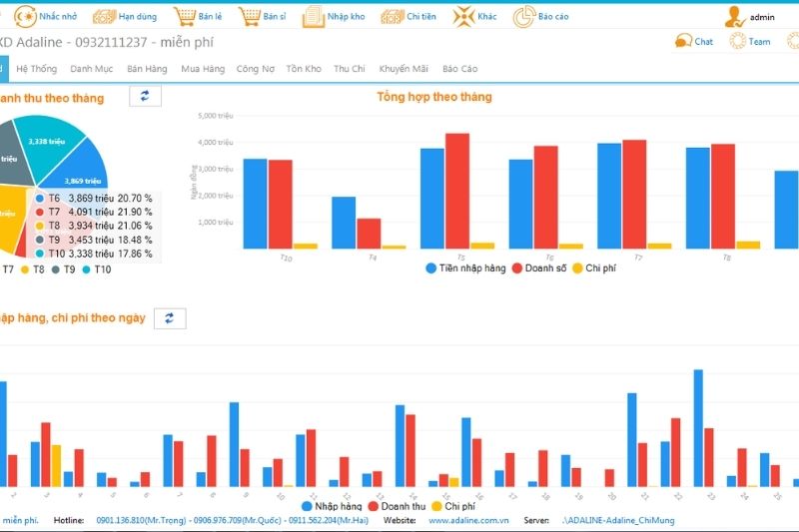Toggle the T9 legend item under pie chart
799x532 pixels.
[x=62, y=269]
